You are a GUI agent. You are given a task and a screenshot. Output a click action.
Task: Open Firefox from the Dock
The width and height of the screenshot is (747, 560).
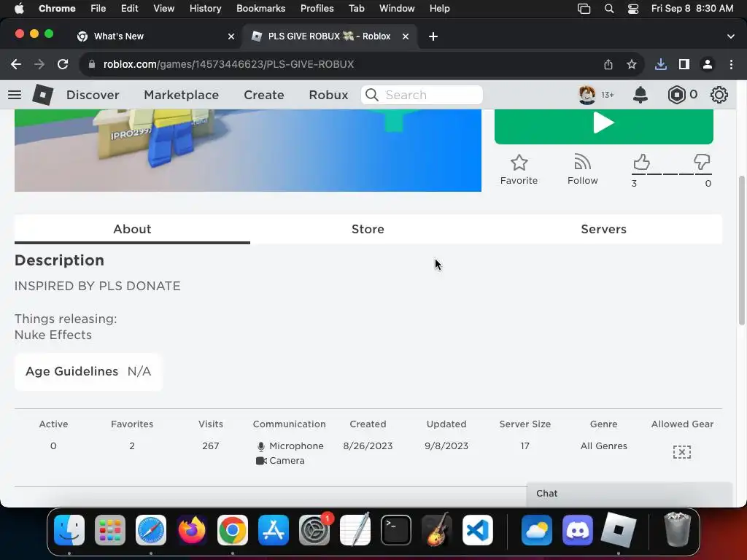192,529
